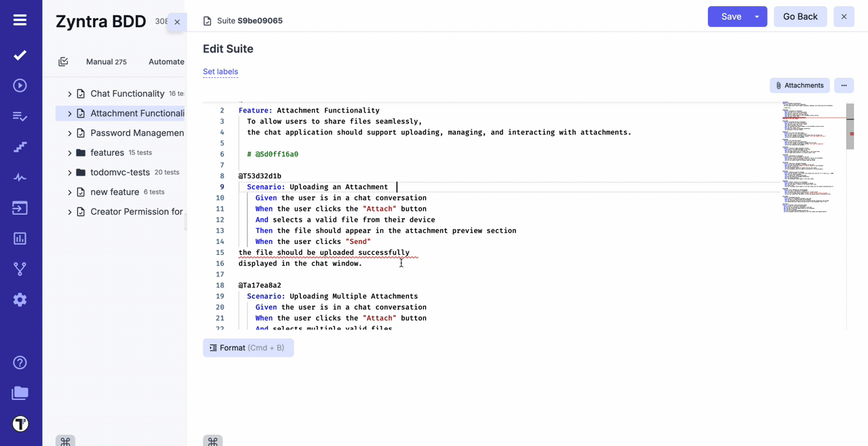The height and width of the screenshot is (446, 868).
Task: Click the file icon of new feature
Action: [x=81, y=192]
